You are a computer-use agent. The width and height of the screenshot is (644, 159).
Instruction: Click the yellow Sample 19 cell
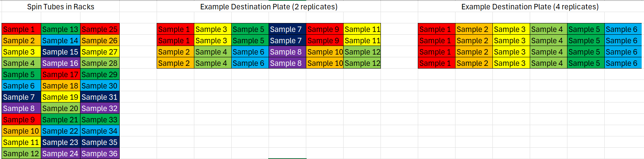click(60, 97)
